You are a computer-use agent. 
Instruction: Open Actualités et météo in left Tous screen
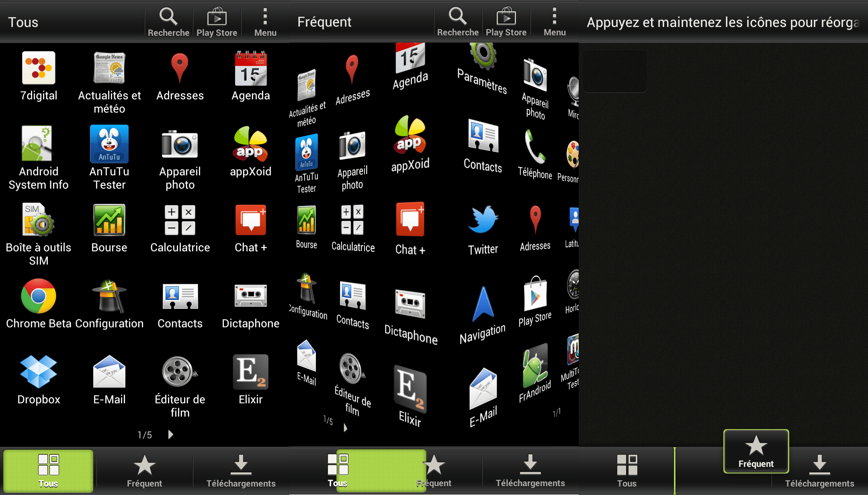pos(109,83)
